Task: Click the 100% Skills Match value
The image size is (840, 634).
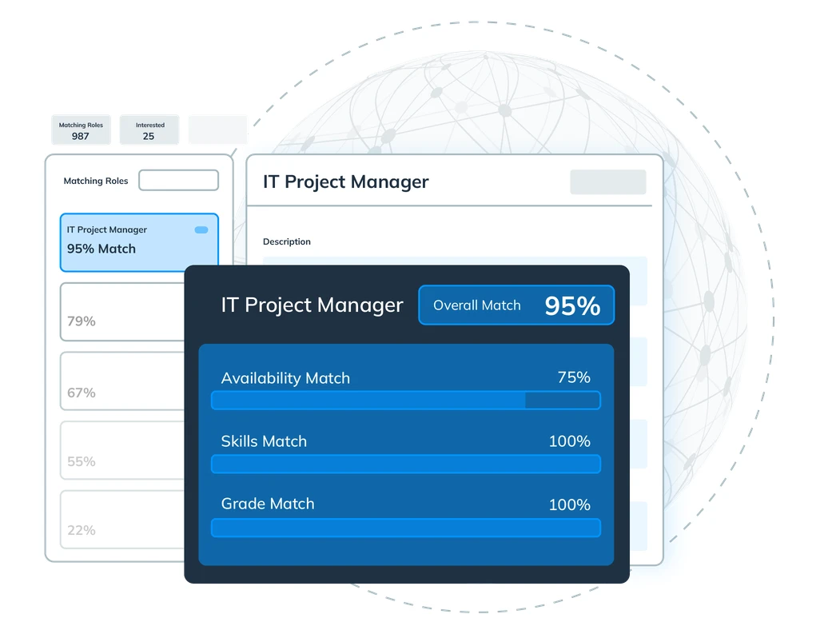Action: (569, 441)
